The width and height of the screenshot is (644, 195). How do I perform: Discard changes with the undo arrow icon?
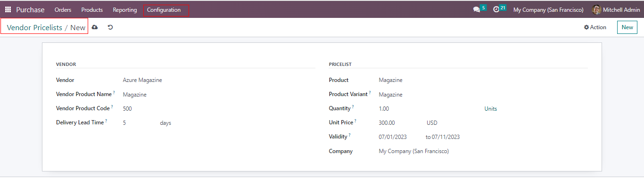coord(110,27)
